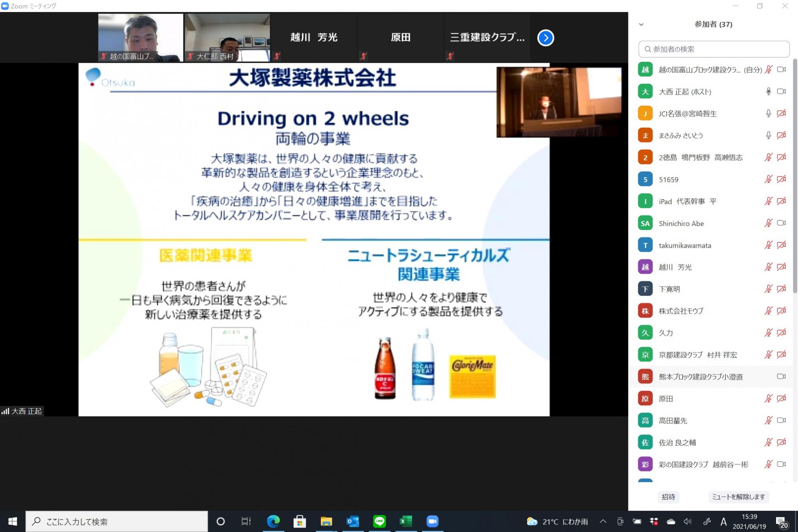Expand hidden system tray icons caret
The image size is (798, 532).
pyautogui.click(x=603, y=521)
